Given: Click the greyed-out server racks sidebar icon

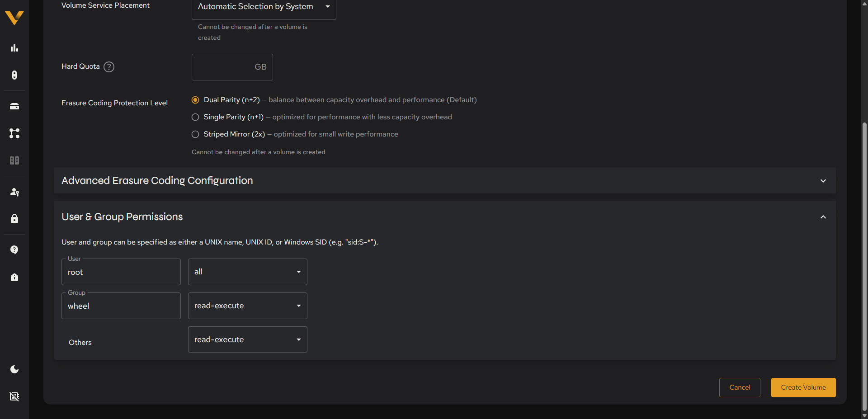Looking at the screenshot, I should 14,160.
